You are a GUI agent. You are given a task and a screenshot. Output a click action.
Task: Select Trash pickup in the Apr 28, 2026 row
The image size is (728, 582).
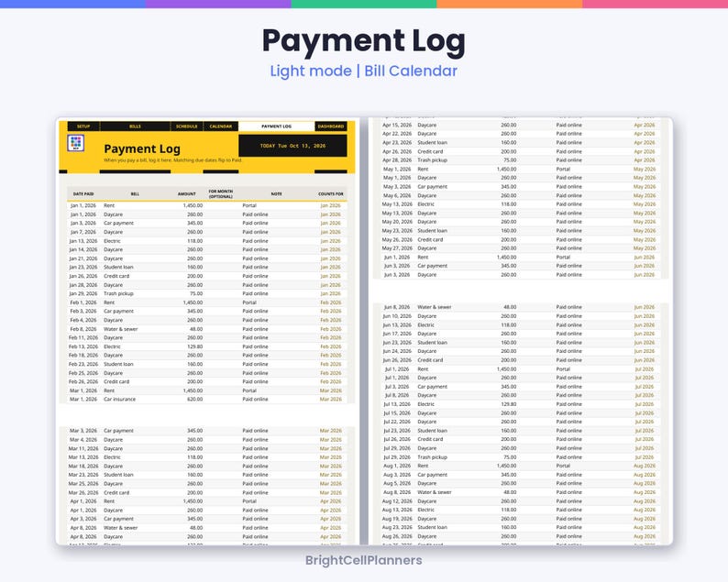click(x=432, y=160)
